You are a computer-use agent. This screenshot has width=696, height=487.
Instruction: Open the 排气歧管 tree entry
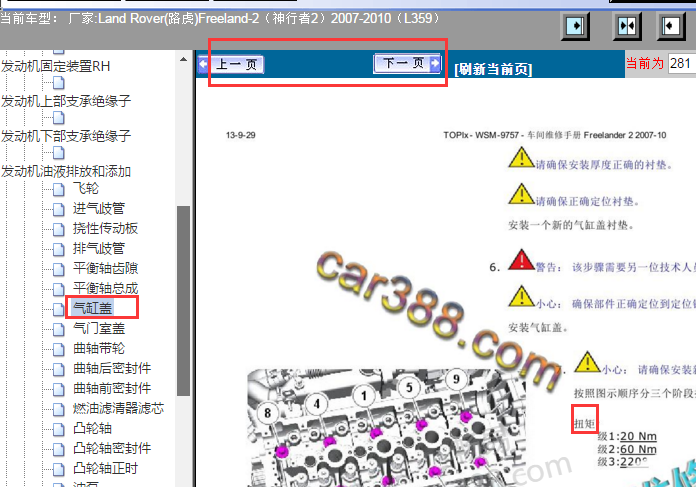[99, 248]
